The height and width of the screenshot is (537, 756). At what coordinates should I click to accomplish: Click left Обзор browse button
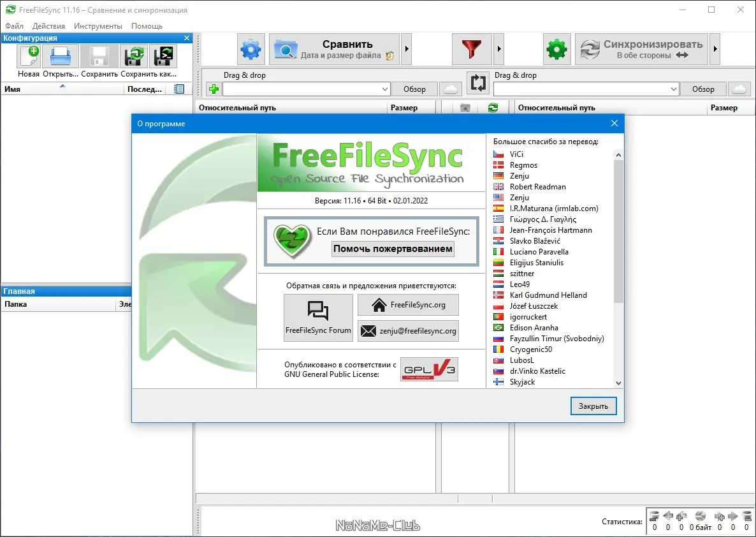point(414,89)
